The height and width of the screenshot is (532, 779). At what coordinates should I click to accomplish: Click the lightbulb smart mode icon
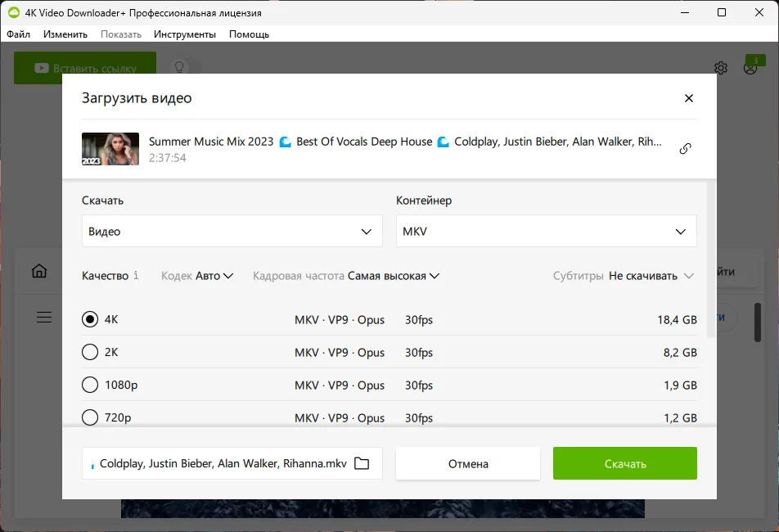(x=178, y=68)
